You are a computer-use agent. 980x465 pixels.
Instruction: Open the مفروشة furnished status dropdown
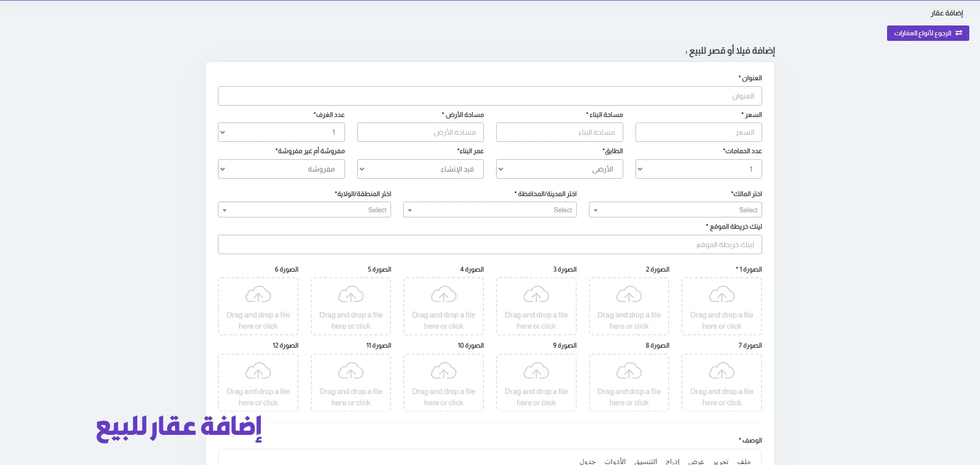(281, 169)
